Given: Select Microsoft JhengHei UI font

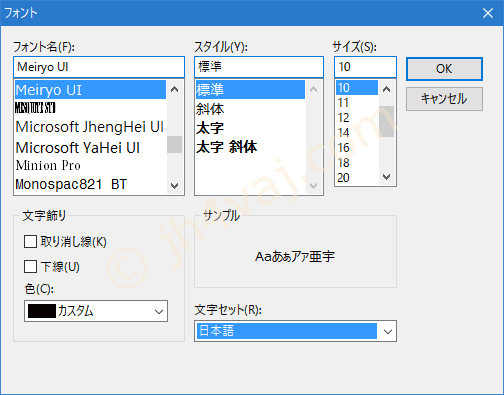Looking at the screenshot, I should [90, 127].
